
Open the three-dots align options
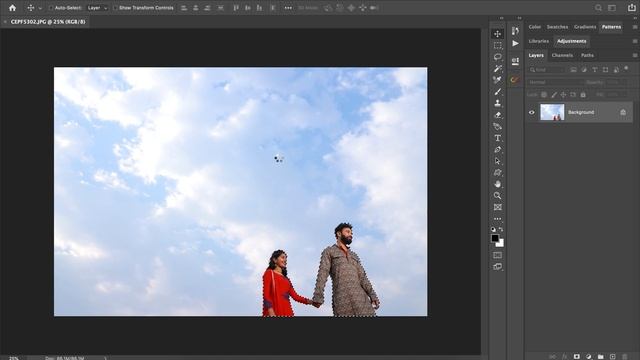pos(288,8)
